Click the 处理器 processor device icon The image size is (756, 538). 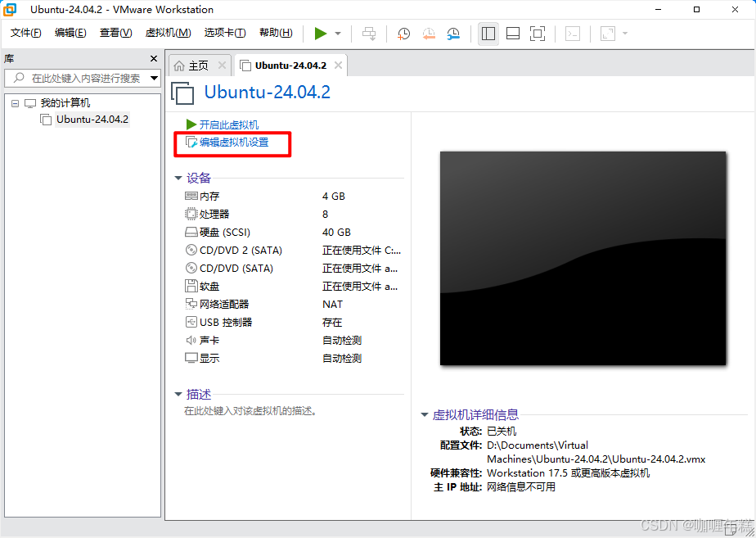pos(191,214)
